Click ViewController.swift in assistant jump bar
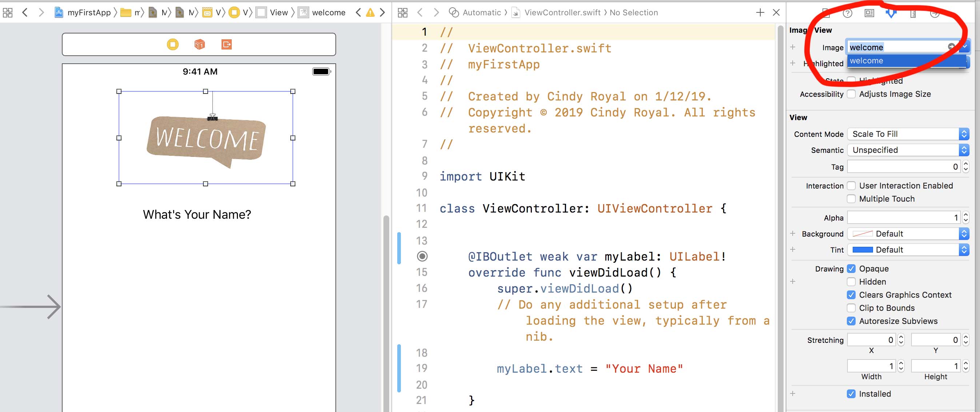The width and height of the screenshot is (980, 412). [x=562, y=13]
